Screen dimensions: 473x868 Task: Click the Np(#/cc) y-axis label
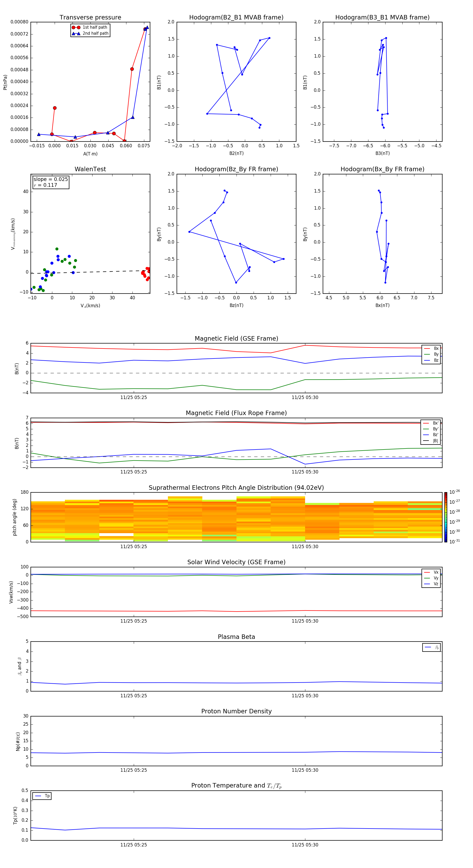pyautogui.click(x=18, y=741)
